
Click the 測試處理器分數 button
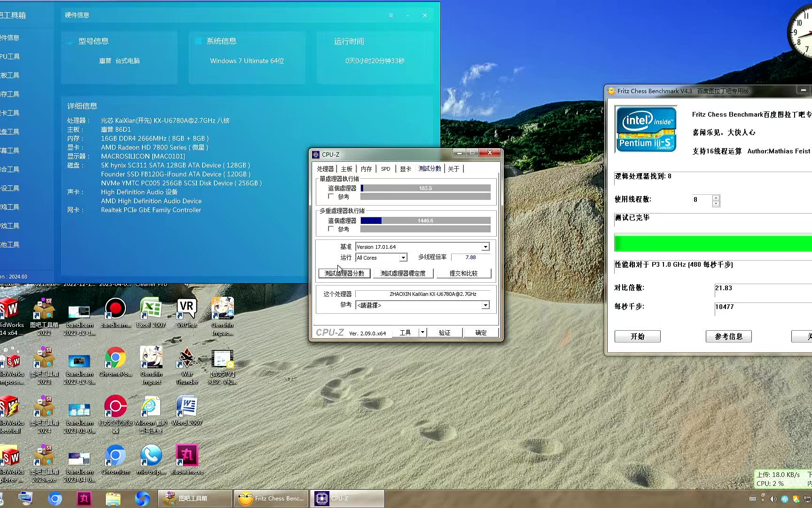pyautogui.click(x=344, y=273)
